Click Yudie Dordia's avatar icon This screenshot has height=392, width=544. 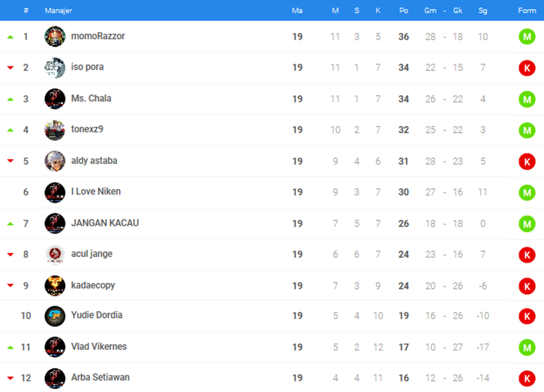click(55, 316)
